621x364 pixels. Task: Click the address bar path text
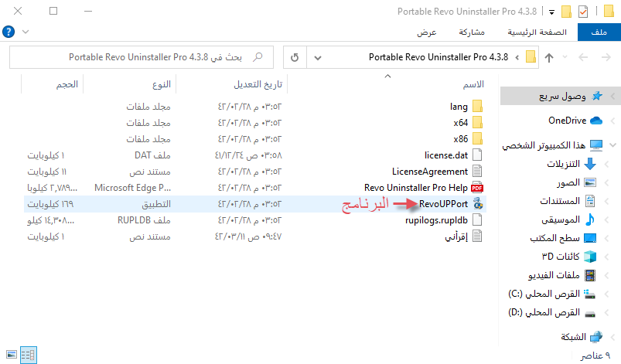tap(438, 57)
